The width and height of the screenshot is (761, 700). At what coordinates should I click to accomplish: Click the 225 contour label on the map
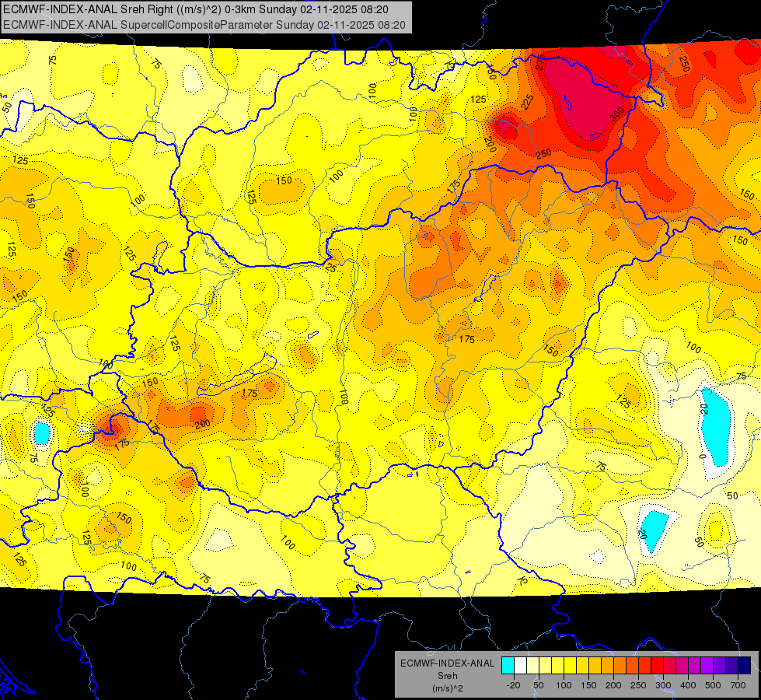[x=527, y=103]
